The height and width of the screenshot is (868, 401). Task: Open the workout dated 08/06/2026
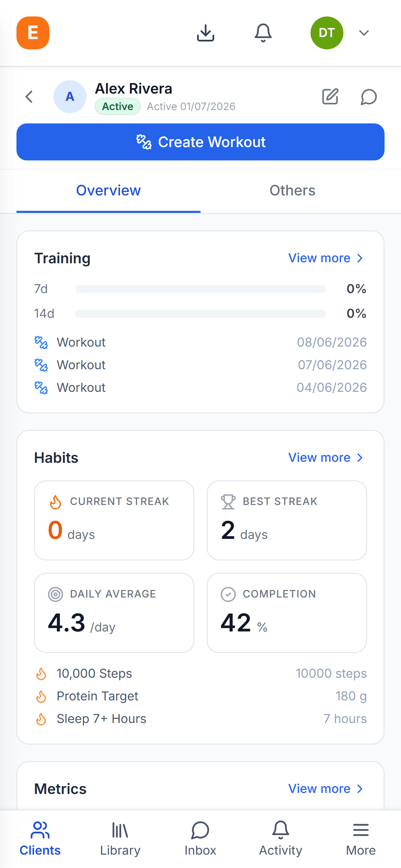coord(200,342)
